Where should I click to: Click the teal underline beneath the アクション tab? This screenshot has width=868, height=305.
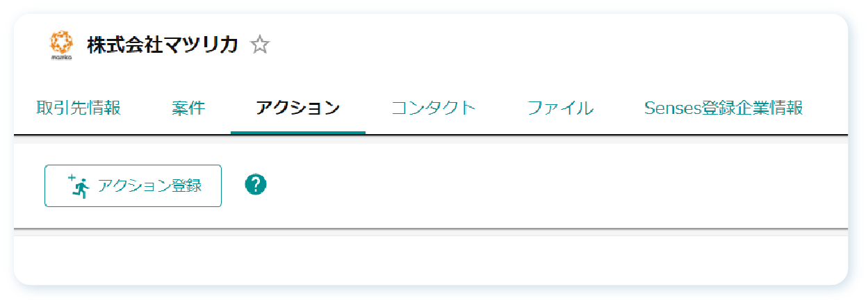tap(297, 132)
